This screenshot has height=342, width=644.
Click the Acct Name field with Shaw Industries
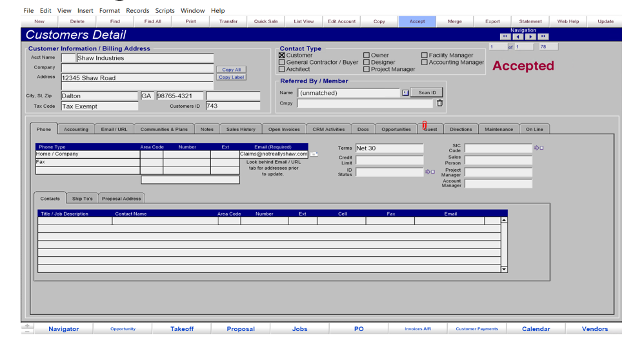[x=145, y=58]
